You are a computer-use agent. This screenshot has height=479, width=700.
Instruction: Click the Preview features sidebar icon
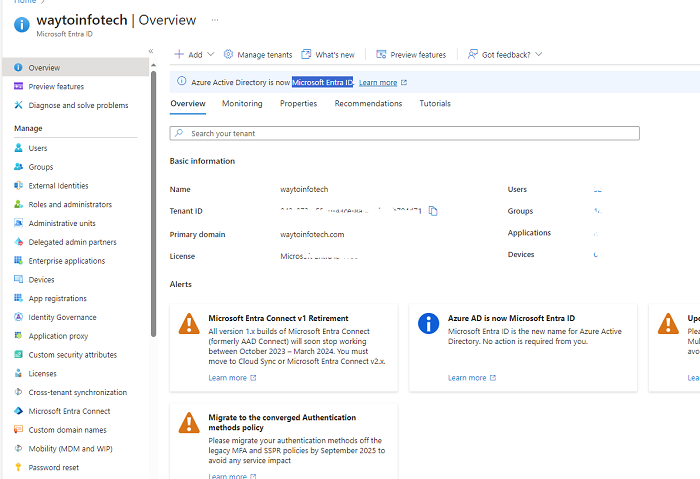18,86
